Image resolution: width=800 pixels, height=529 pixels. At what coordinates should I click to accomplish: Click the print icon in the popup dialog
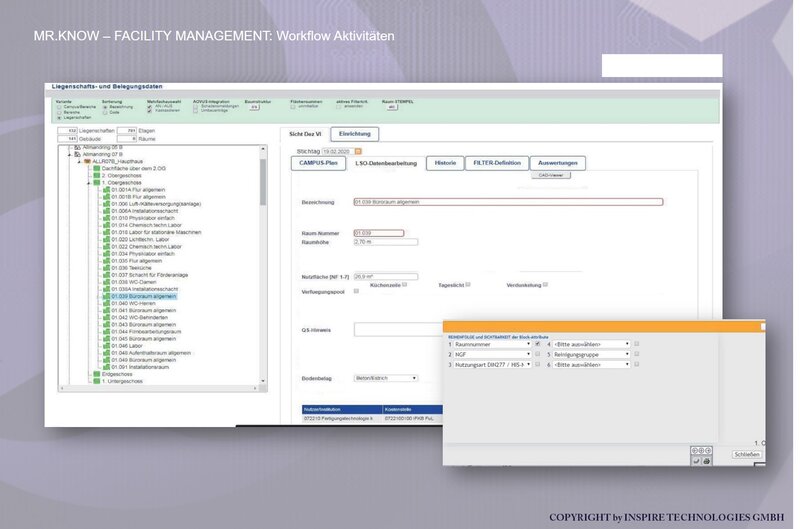tap(707, 461)
